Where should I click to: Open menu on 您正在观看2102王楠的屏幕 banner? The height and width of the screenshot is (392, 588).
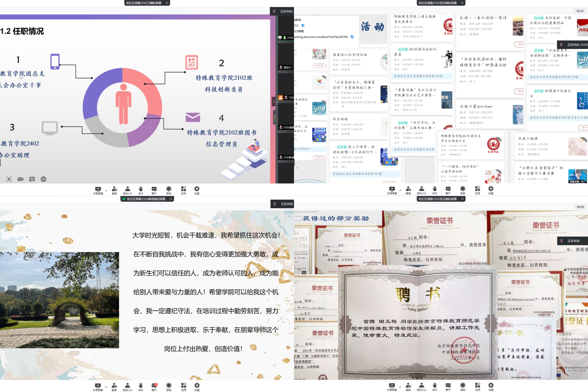(x=167, y=3)
